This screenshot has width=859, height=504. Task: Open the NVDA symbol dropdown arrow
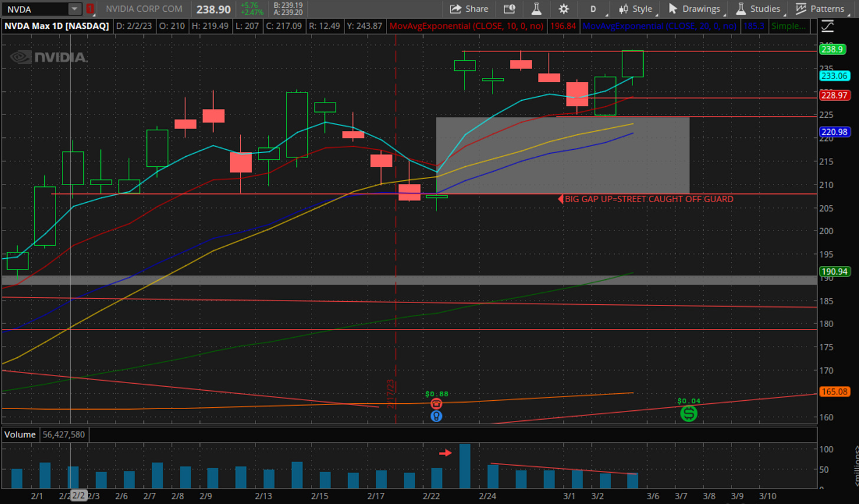(x=74, y=9)
